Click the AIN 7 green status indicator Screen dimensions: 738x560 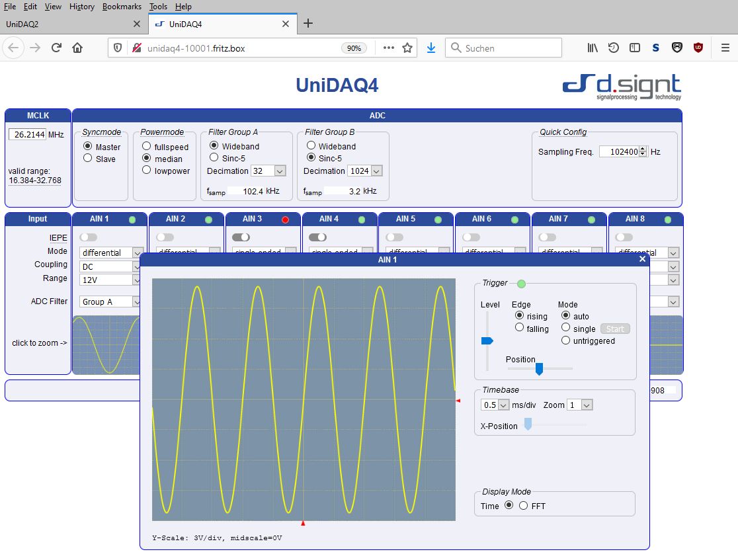click(592, 220)
